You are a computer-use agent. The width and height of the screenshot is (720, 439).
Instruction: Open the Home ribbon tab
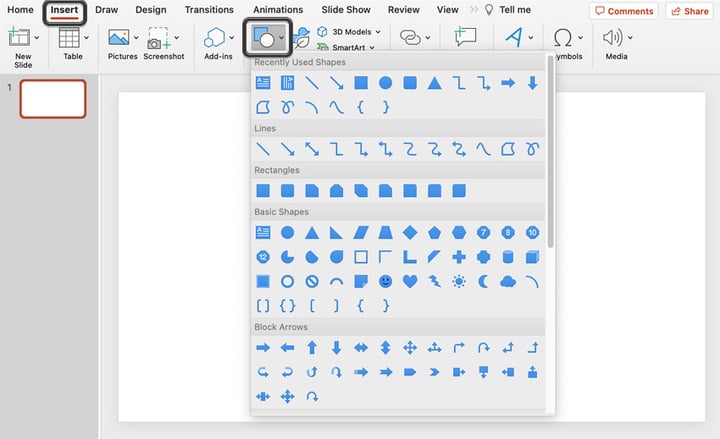tap(20, 10)
